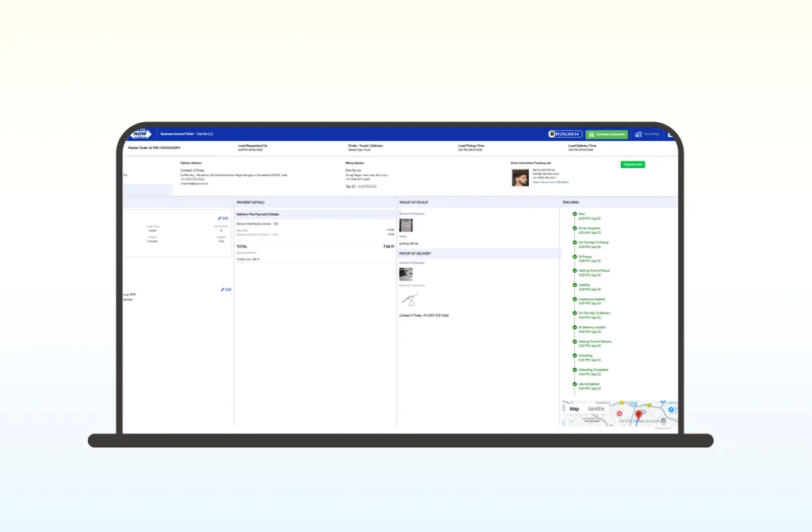The image size is (812, 532).
Task: Click the Pickup Now logo
Action: point(140,134)
